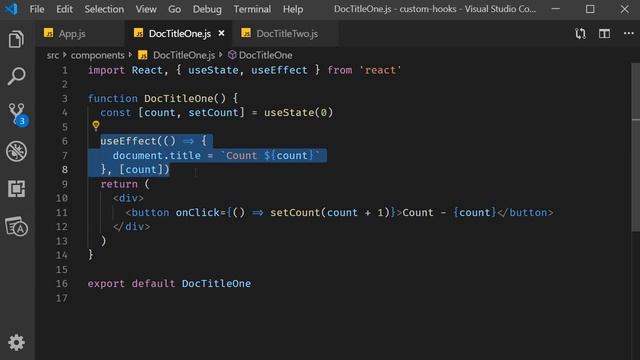640x360 pixels.
Task: Open the More Actions ellipsis menu
Action: (629, 33)
